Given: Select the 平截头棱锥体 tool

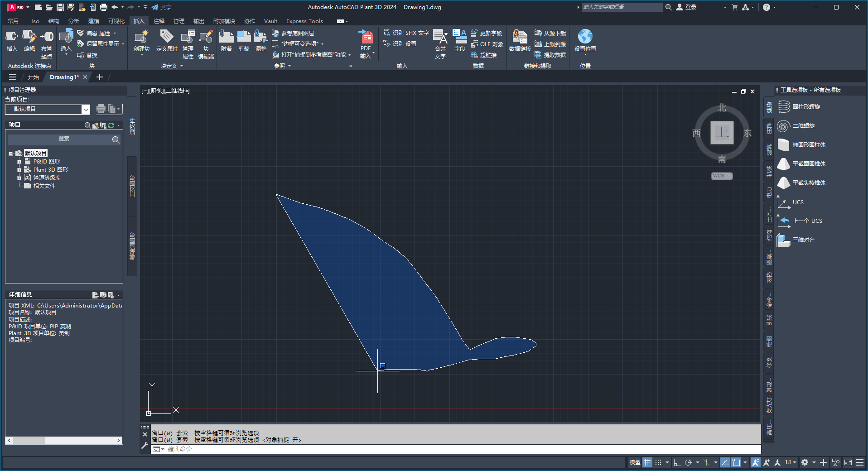Looking at the screenshot, I should [801, 183].
